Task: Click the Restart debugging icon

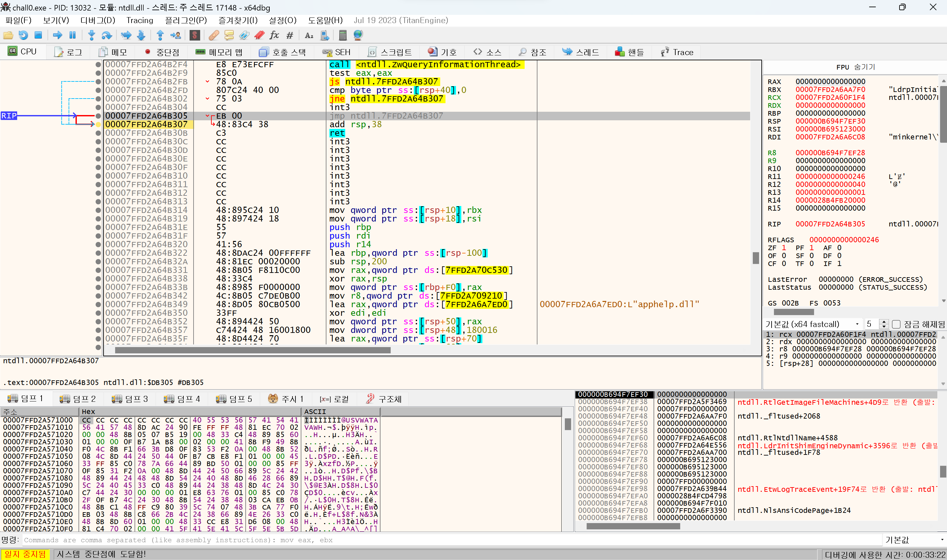Action: click(x=23, y=36)
